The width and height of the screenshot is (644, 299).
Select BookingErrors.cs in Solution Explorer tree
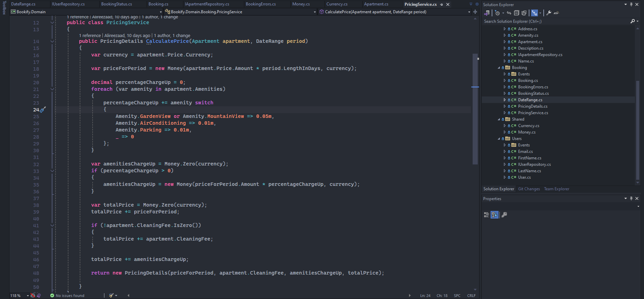coord(533,87)
